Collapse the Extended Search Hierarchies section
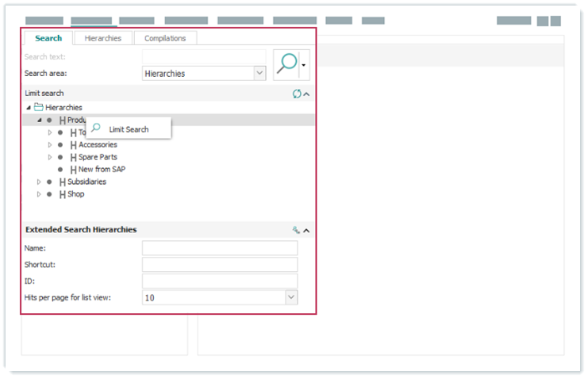Image resolution: width=588 pixels, height=379 pixels. coord(306,230)
